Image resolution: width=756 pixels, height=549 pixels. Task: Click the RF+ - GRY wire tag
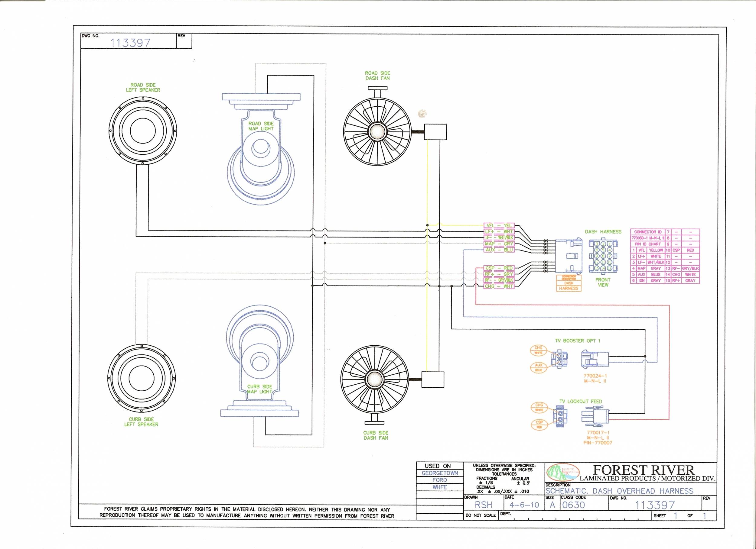click(499, 274)
